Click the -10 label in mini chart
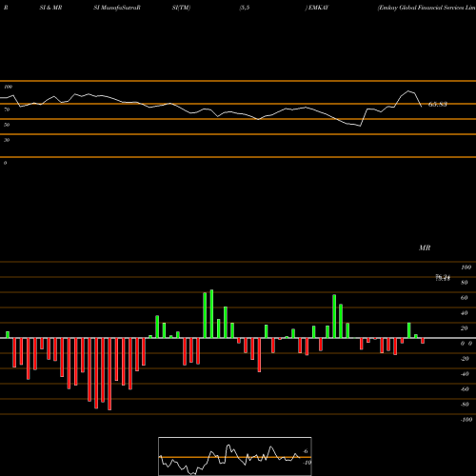 pos(307,463)
